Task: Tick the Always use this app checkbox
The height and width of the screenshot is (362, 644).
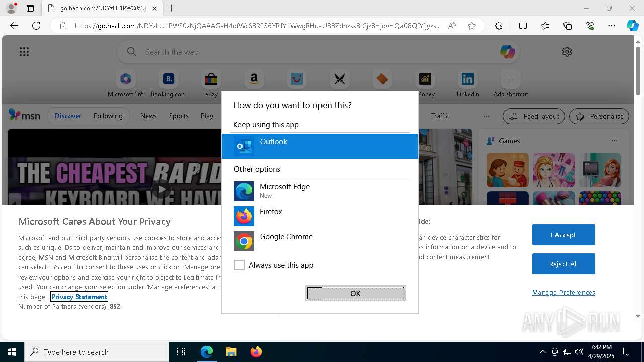Action: click(239, 265)
